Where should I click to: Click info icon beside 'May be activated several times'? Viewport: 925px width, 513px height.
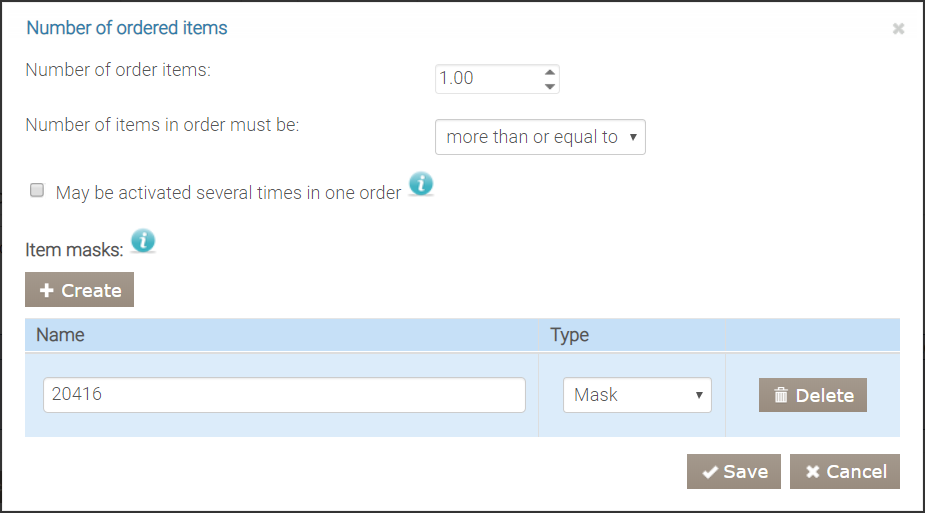421,185
